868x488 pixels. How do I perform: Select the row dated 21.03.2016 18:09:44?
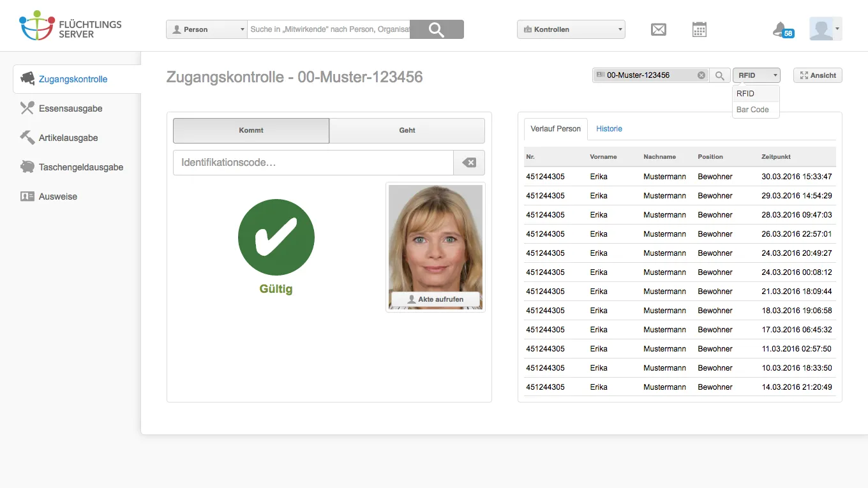tap(680, 292)
